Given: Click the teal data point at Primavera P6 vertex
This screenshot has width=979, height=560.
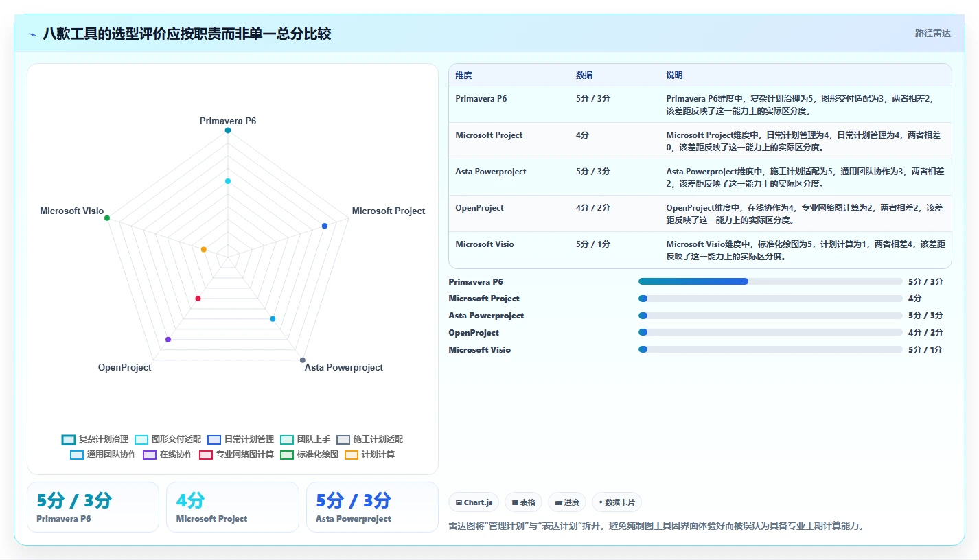Looking at the screenshot, I should (x=228, y=130).
